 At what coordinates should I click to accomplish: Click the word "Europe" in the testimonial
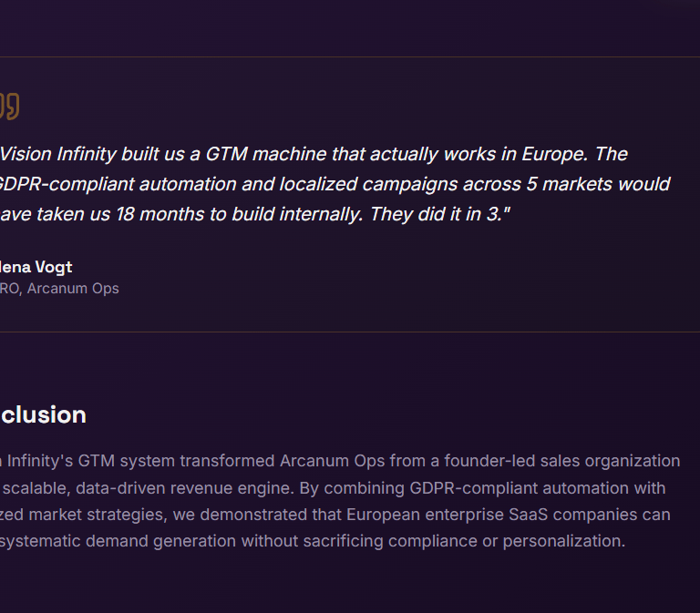(557, 154)
